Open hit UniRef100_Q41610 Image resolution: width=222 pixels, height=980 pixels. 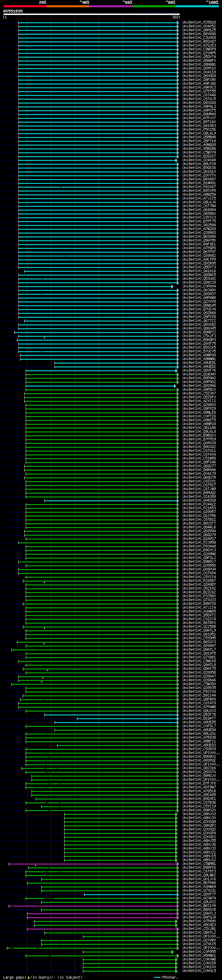coord(199,172)
